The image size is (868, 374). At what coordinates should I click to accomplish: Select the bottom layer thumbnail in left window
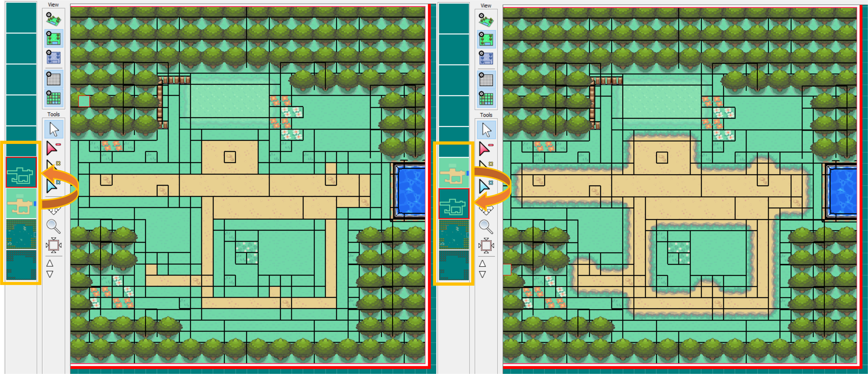(21, 265)
